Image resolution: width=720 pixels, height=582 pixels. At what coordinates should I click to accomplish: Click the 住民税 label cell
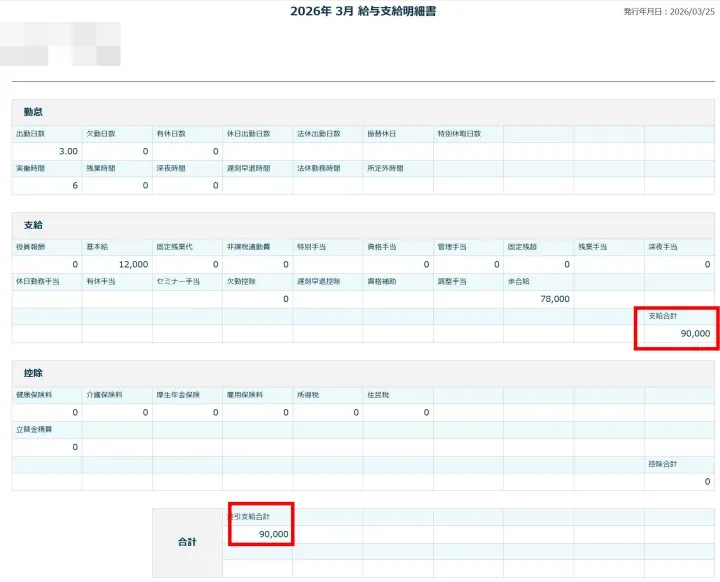[x=376, y=395]
